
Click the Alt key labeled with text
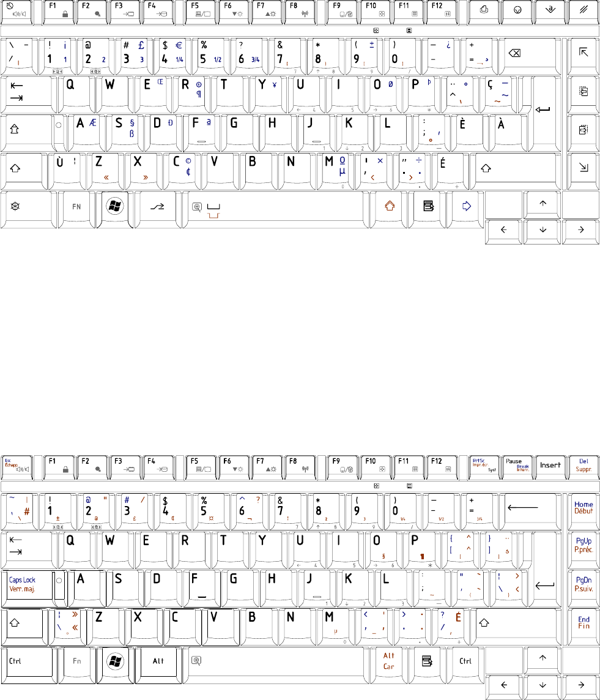(x=158, y=665)
